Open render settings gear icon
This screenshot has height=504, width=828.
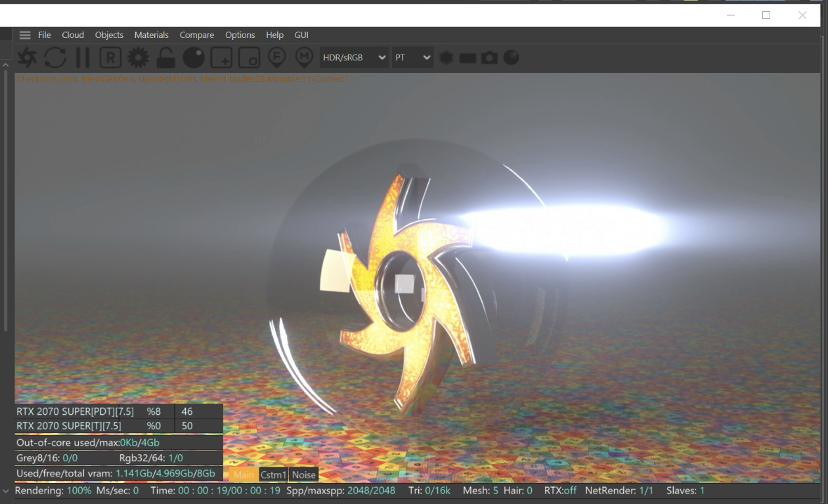click(x=138, y=58)
